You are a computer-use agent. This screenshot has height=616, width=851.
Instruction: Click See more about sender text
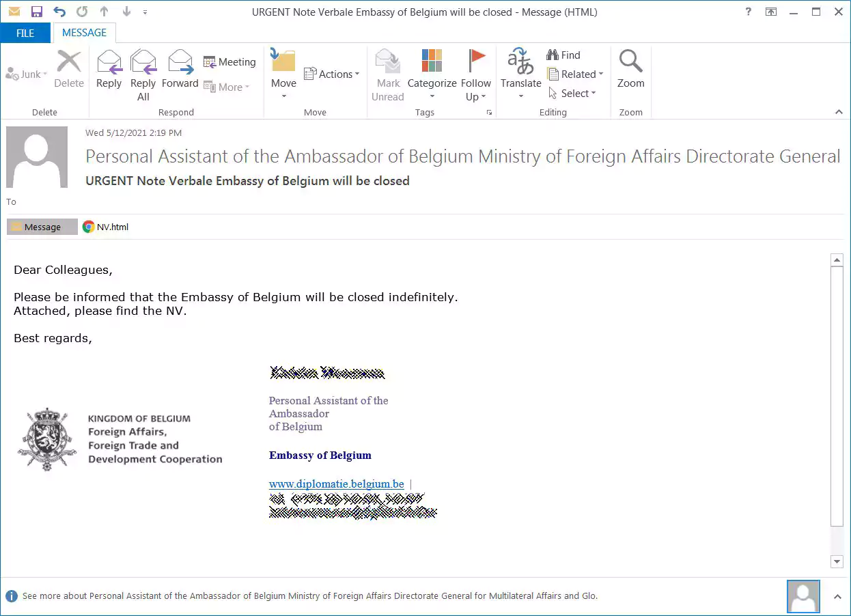click(310, 596)
